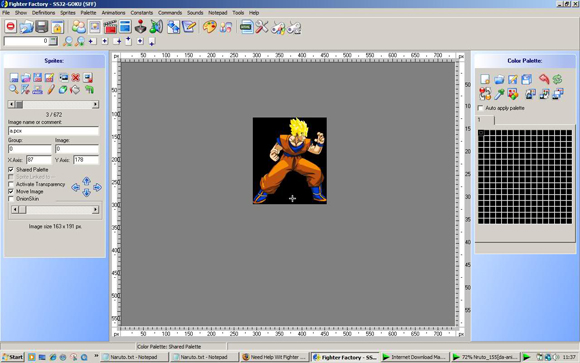The height and width of the screenshot is (363, 580).
Task: Open the Windows Start button
Action: 13,357
